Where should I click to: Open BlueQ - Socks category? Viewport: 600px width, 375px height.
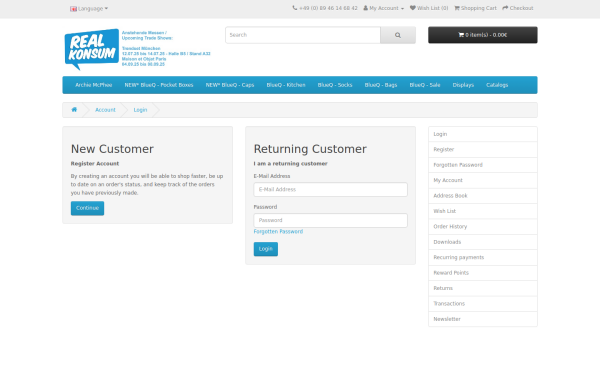pos(335,85)
